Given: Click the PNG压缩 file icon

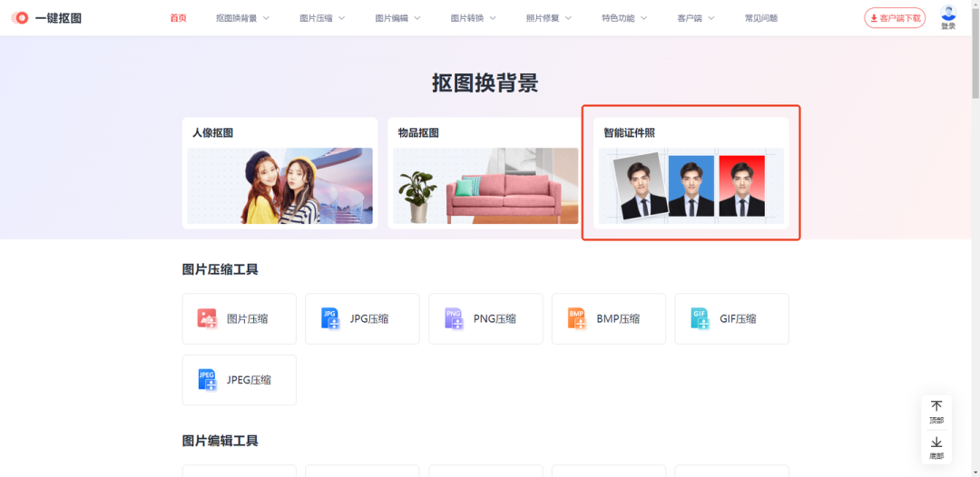Looking at the screenshot, I should pyautogui.click(x=453, y=318).
